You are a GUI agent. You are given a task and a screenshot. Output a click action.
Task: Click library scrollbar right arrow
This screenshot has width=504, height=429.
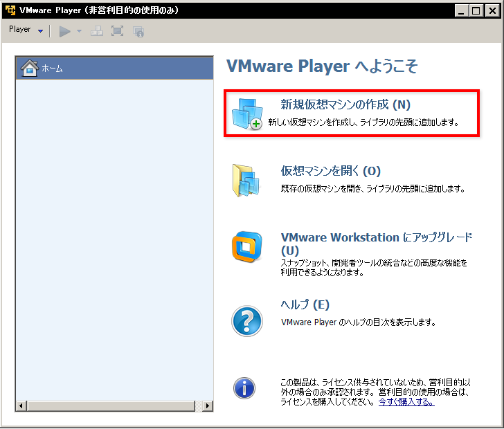coord(207,406)
